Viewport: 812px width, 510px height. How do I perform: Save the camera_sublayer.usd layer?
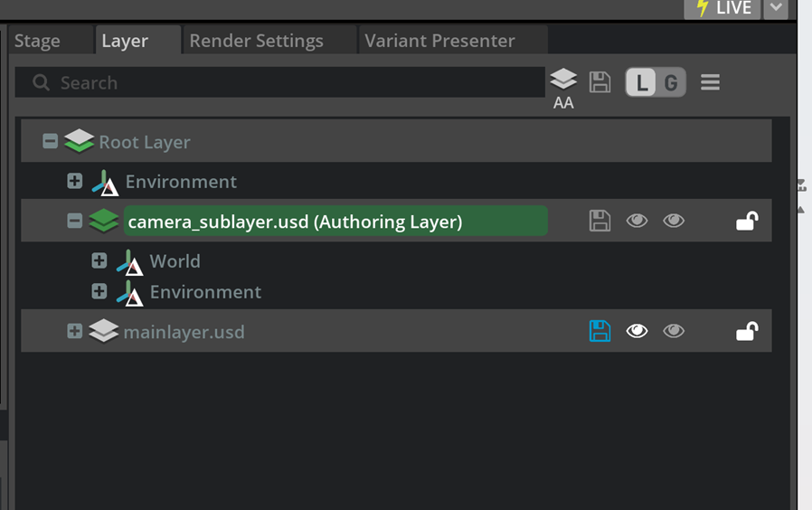coord(600,221)
